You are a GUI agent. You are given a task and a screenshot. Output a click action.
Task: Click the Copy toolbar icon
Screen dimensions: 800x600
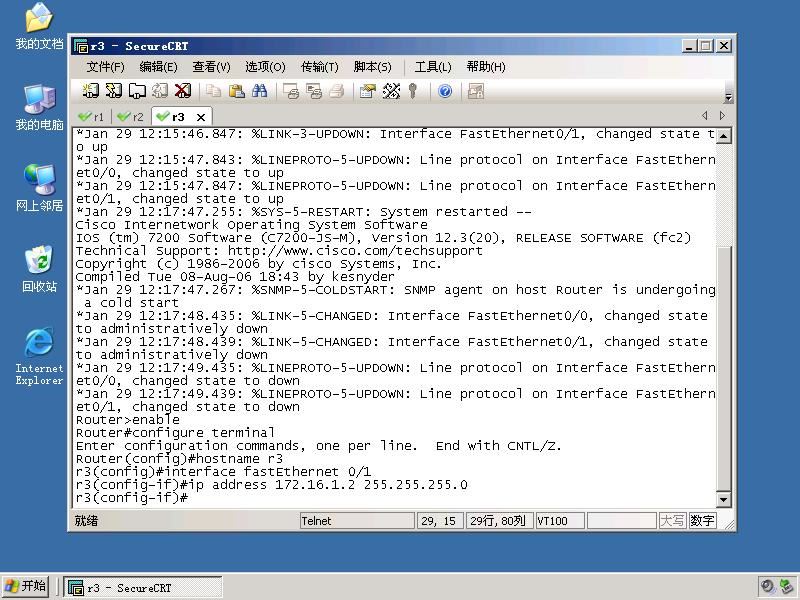[213, 91]
